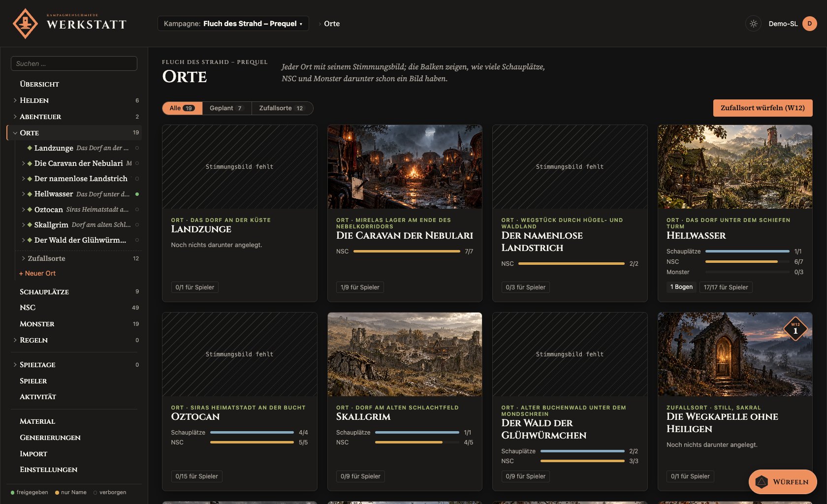This screenshot has height=504, width=827.
Task: Toggle visibility dot for Skallgrim
Action: pyautogui.click(x=137, y=225)
